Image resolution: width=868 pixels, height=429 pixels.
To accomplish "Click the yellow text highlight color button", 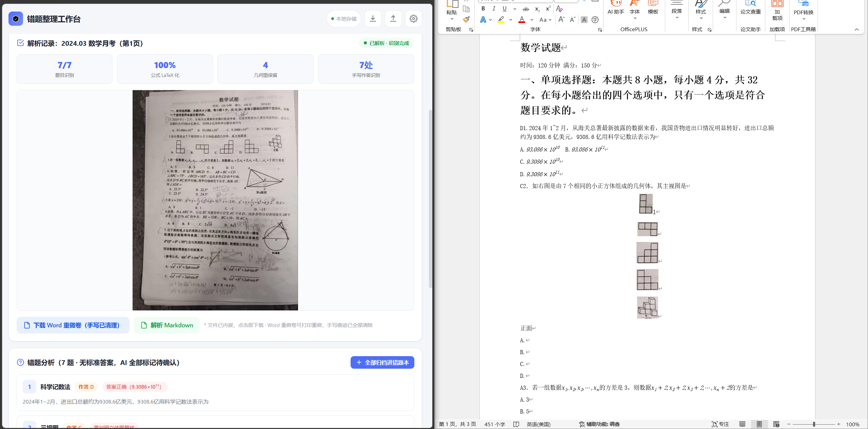I will pyautogui.click(x=501, y=20).
